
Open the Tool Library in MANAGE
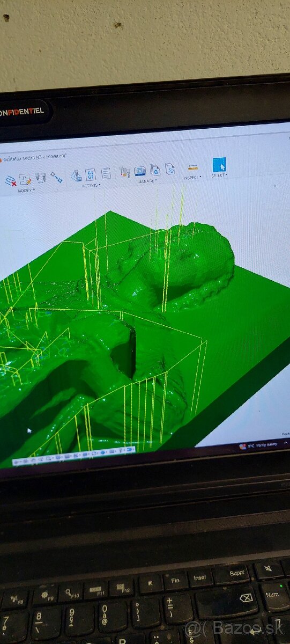pos(124,172)
